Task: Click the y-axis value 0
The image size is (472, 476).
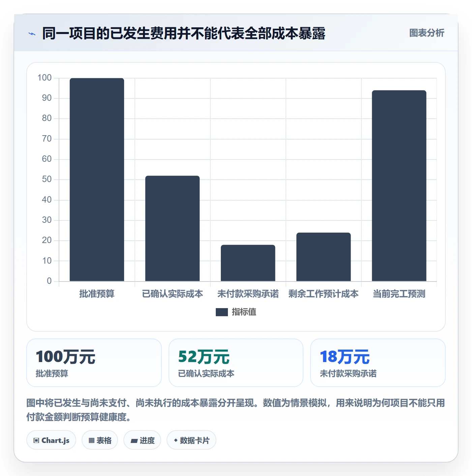Action: click(49, 281)
